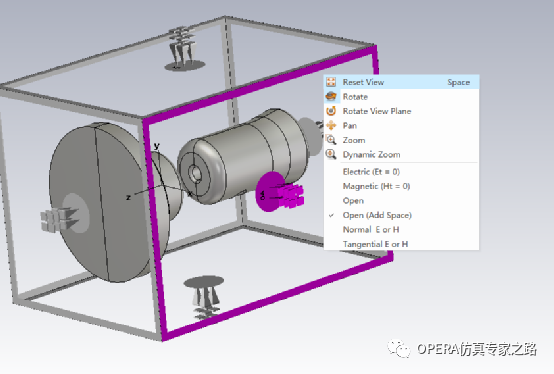Click the Reset View icon
The height and width of the screenshot is (374, 554).
(x=331, y=82)
